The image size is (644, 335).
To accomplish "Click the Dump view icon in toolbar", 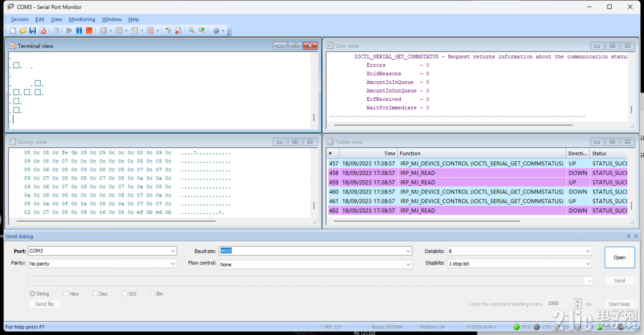I will pyautogui.click(x=135, y=30).
